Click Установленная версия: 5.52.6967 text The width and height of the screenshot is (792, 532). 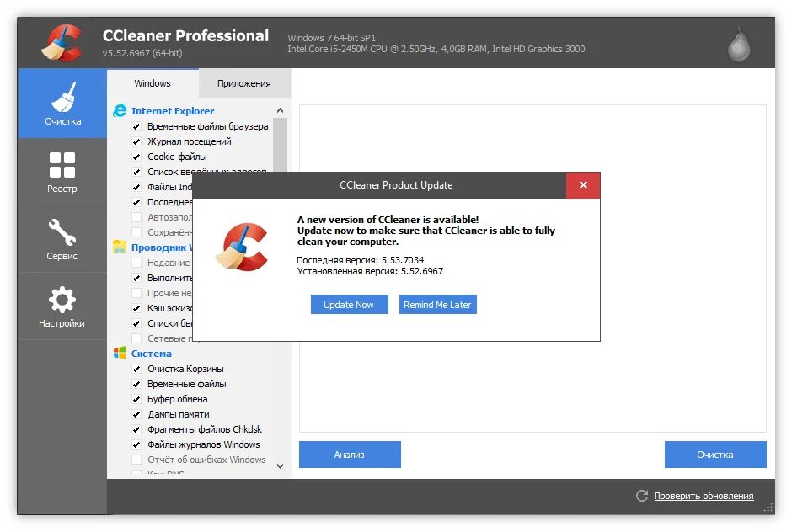click(370, 271)
